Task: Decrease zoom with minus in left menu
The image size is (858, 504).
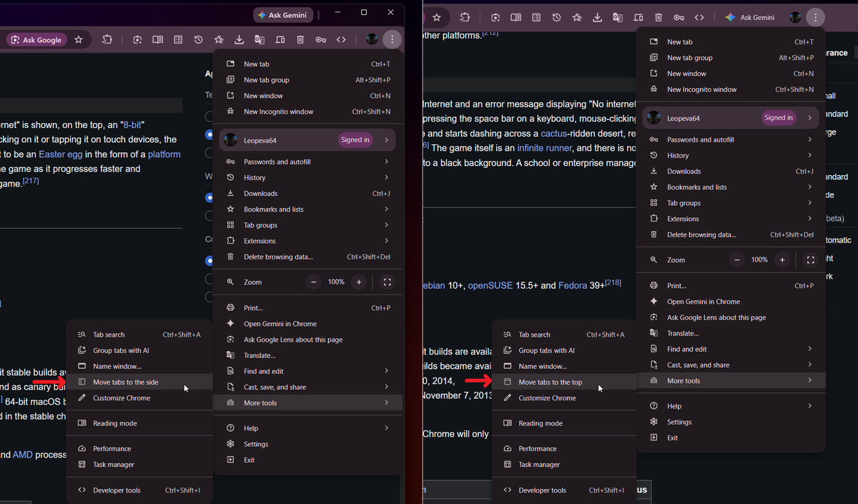Action: [314, 282]
